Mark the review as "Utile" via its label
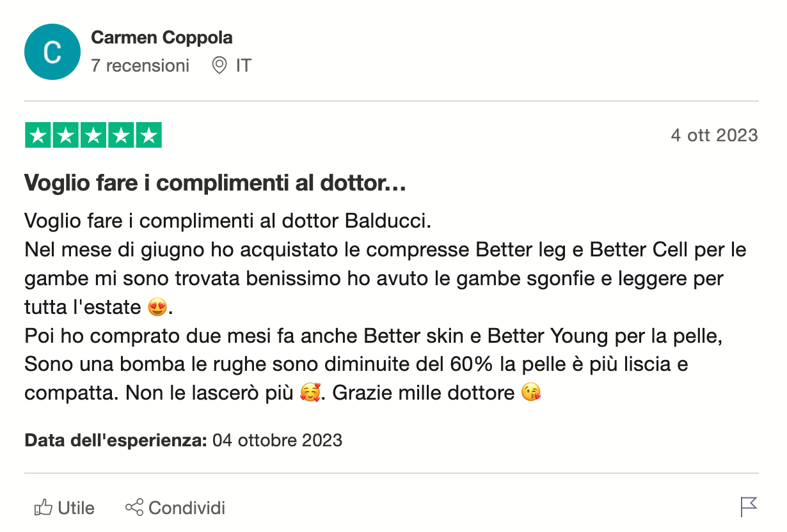 pos(76,508)
